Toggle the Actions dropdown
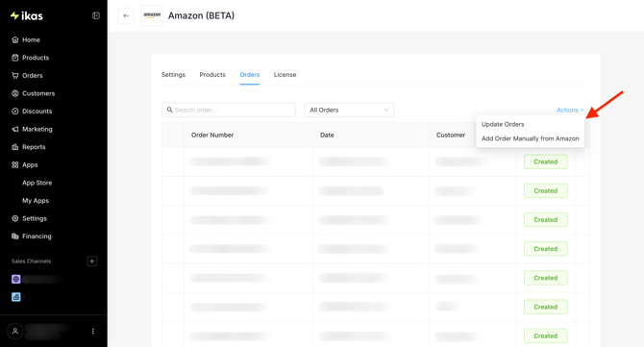This screenshot has height=347, width=644. tap(570, 110)
